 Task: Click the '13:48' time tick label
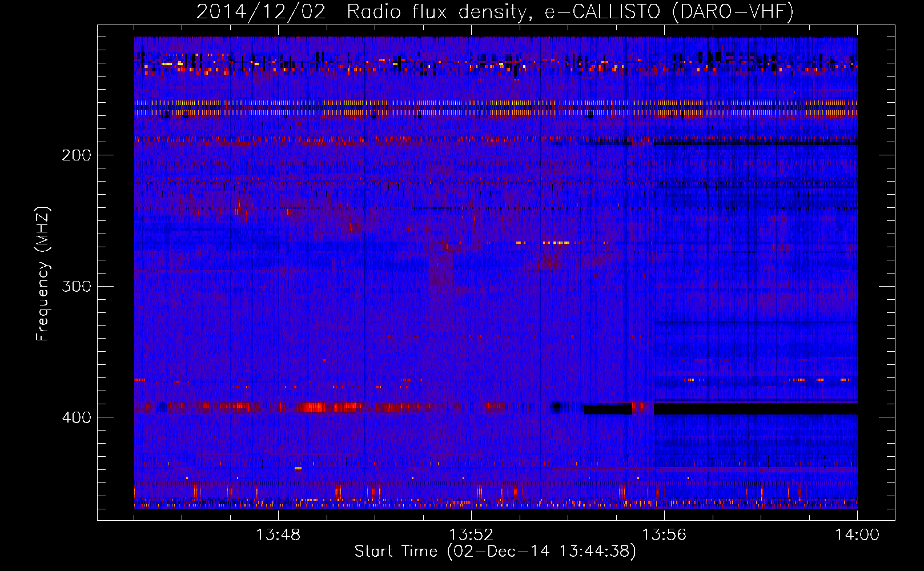(278, 534)
